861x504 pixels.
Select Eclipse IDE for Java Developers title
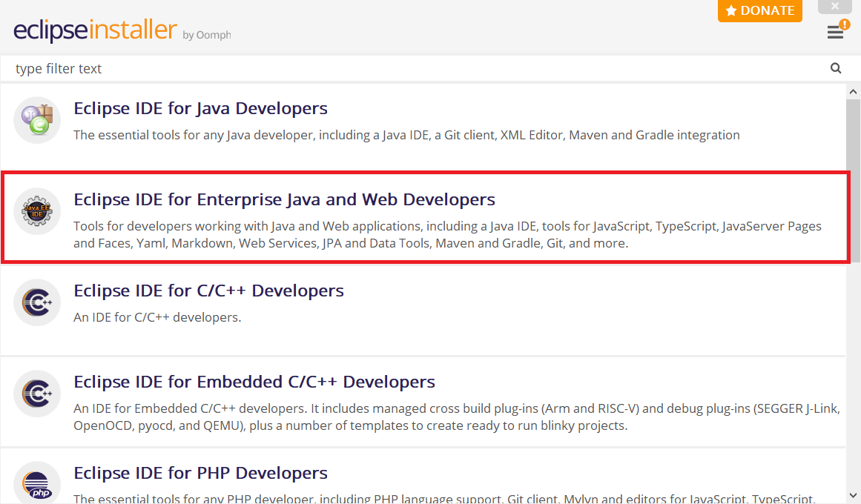click(x=200, y=109)
